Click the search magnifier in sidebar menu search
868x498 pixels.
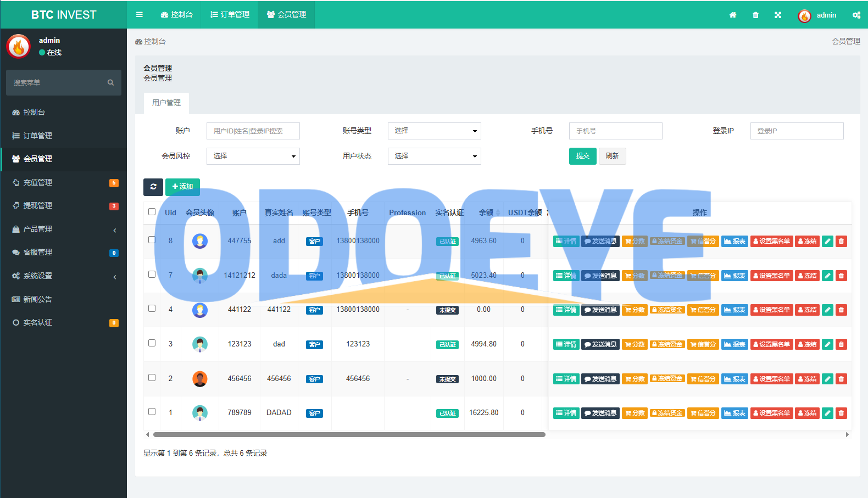pyautogui.click(x=110, y=82)
